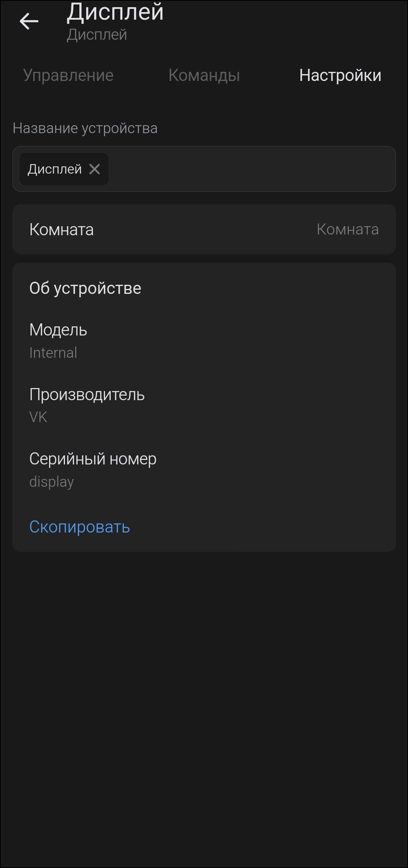The width and height of the screenshot is (408, 868).
Task: Tap the large Дисплей header title
Action: pyautogui.click(x=115, y=12)
